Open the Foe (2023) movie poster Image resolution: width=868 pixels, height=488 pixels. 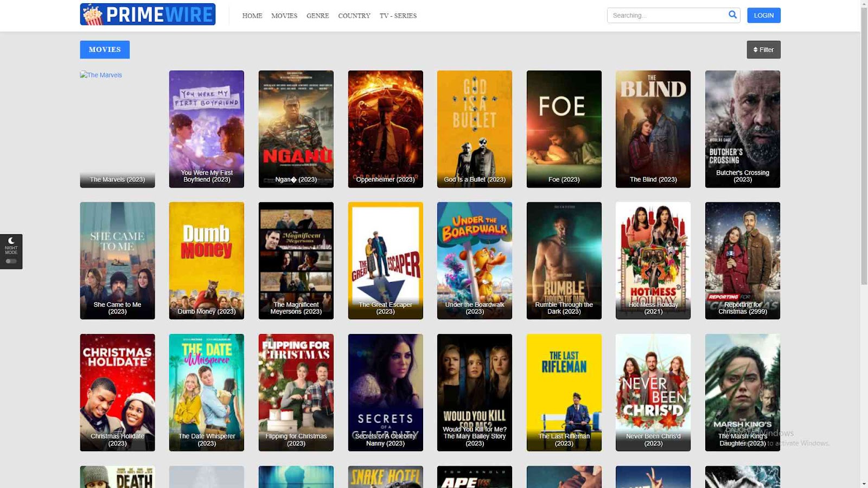pyautogui.click(x=564, y=129)
